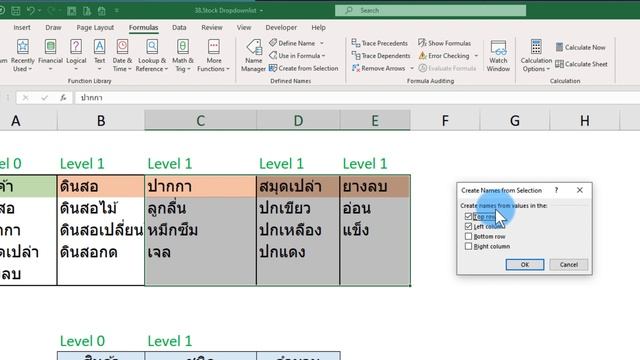Open the View ribbon tab
The width and height of the screenshot is (640, 360).
click(244, 27)
